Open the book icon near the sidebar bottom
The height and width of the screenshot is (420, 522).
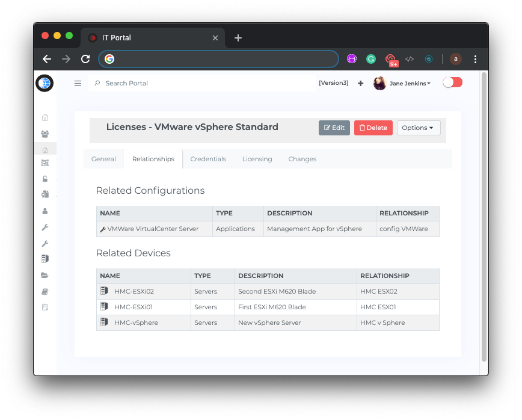click(x=45, y=291)
